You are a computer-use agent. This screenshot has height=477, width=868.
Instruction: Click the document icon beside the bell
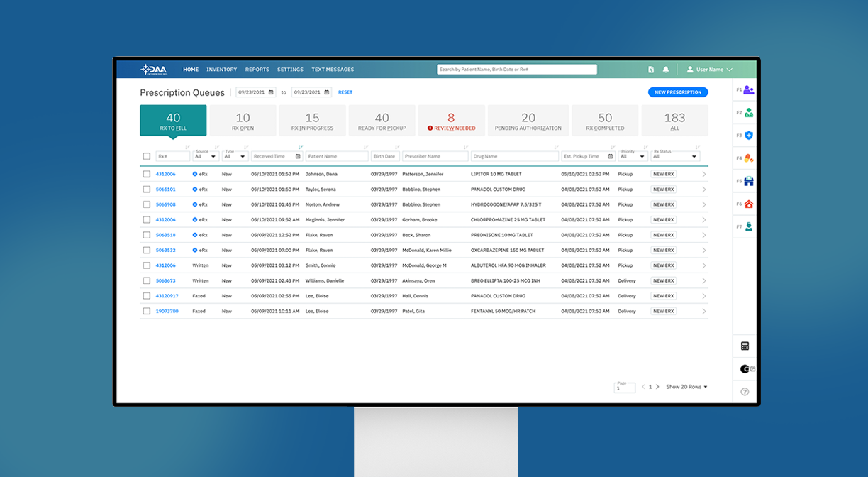click(x=651, y=70)
